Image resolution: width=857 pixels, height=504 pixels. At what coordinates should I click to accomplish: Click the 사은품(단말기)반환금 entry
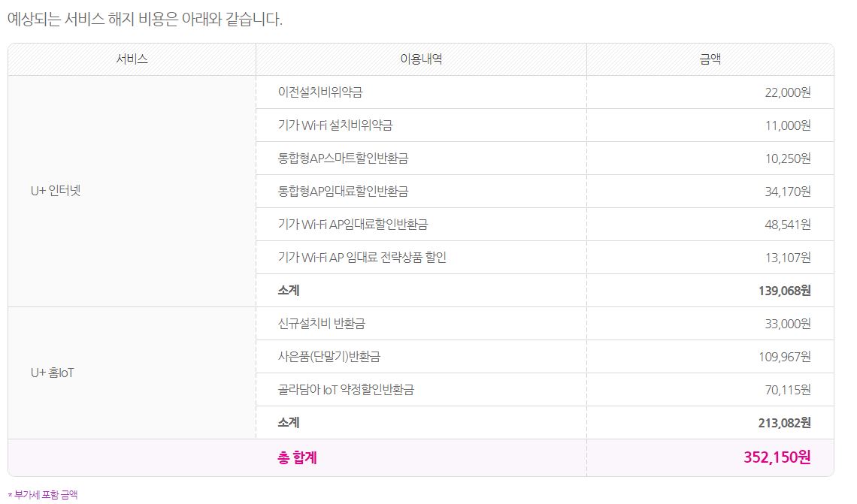pos(334,357)
